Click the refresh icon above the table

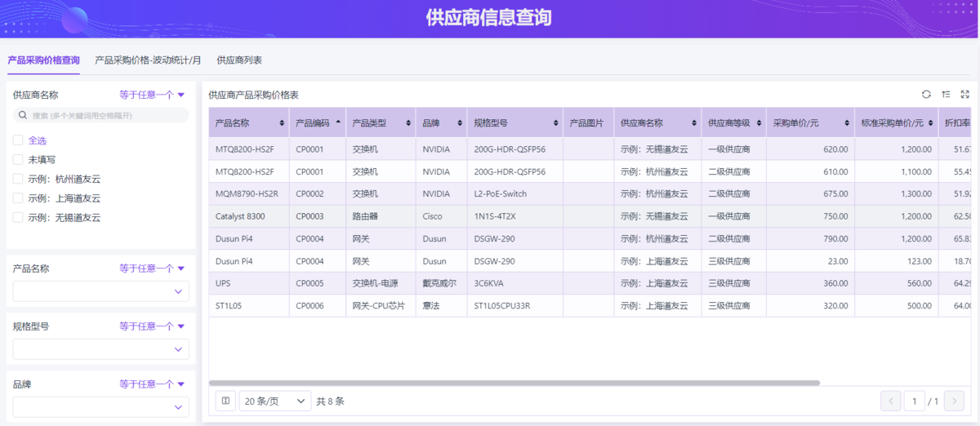click(x=926, y=95)
